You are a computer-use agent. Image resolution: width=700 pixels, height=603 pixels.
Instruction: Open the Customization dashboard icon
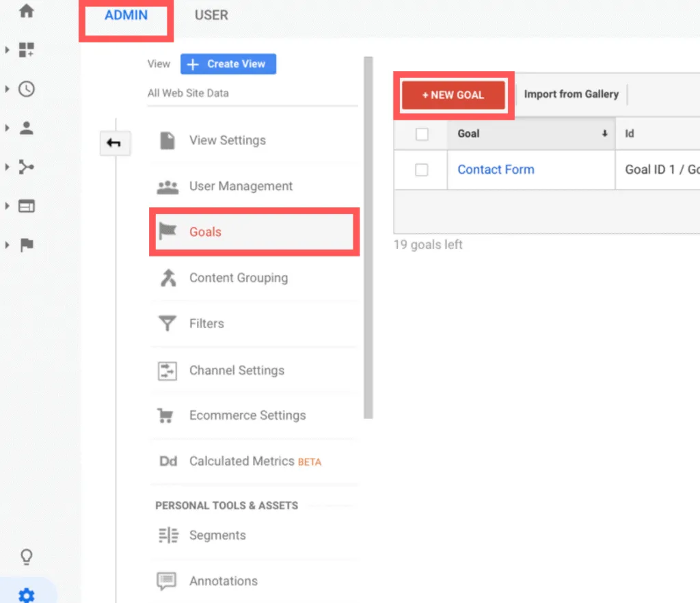tap(26, 50)
